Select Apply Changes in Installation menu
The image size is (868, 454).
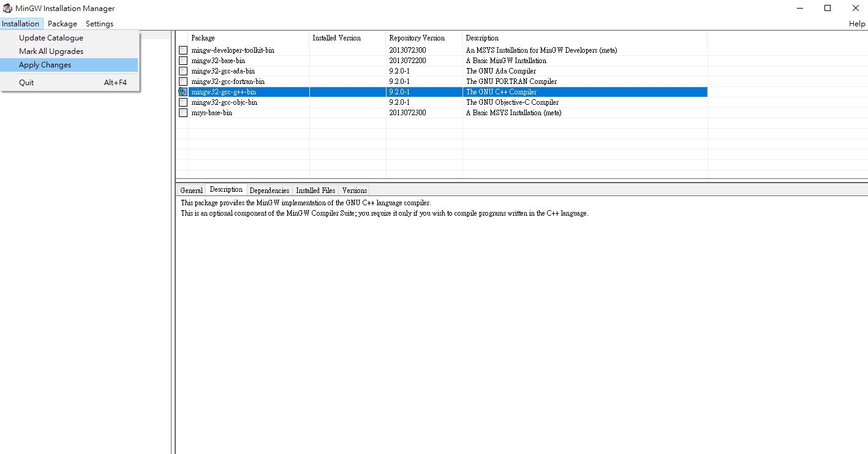(69, 65)
